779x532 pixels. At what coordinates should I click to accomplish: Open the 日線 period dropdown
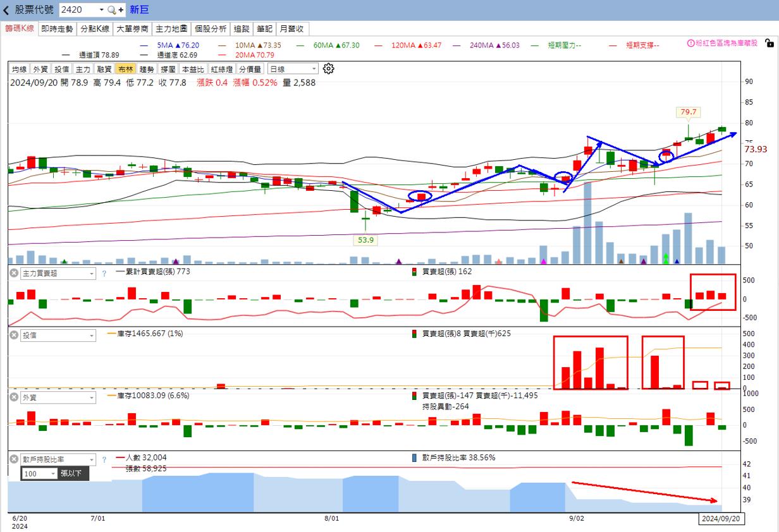click(x=293, y=69)
